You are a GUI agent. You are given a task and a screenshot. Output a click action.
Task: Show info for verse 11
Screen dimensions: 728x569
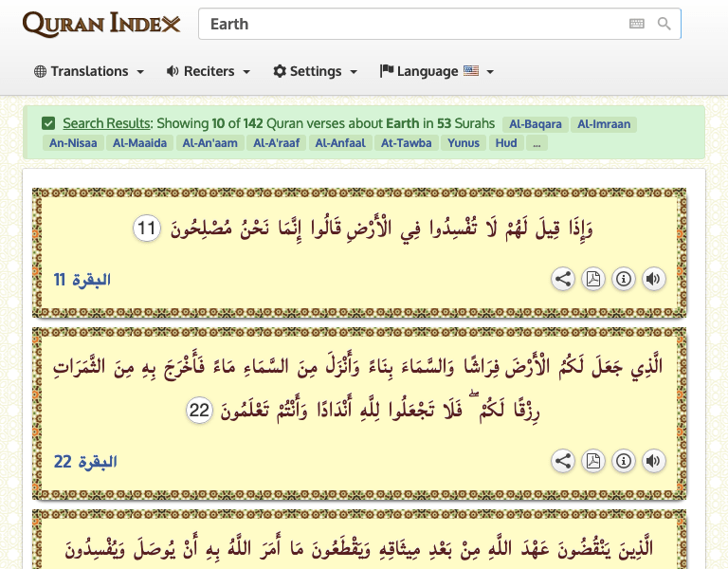(624, 279)
